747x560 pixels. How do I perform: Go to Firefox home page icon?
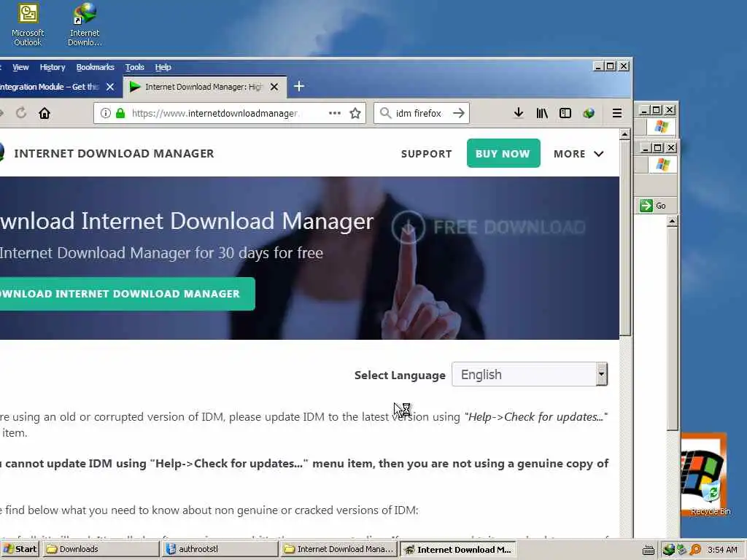click(44, 113)
